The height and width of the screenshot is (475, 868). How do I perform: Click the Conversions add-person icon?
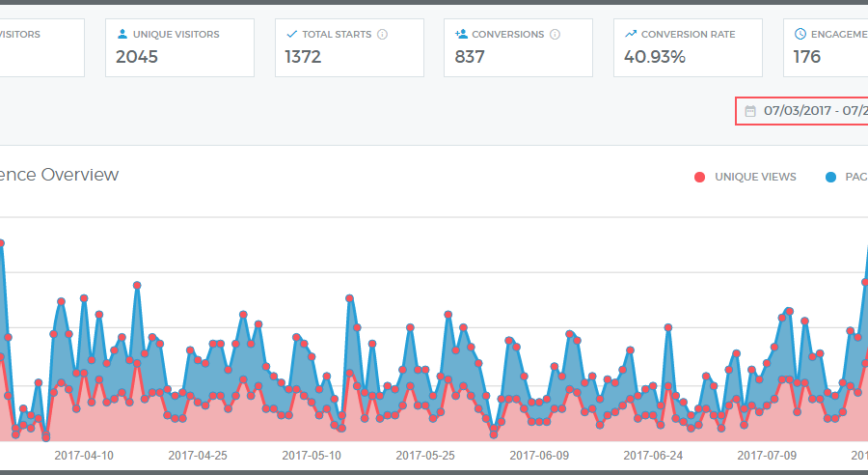[462, 34]
